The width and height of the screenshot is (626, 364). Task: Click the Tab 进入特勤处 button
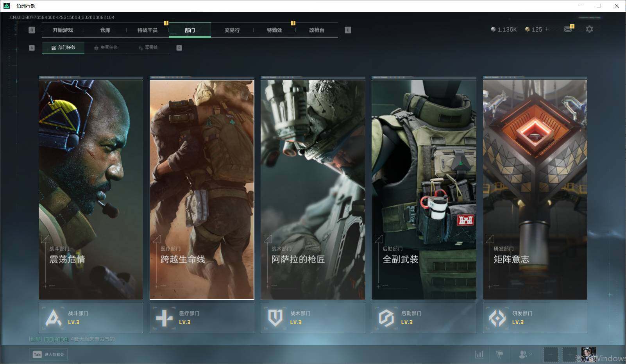coord(48,354)
